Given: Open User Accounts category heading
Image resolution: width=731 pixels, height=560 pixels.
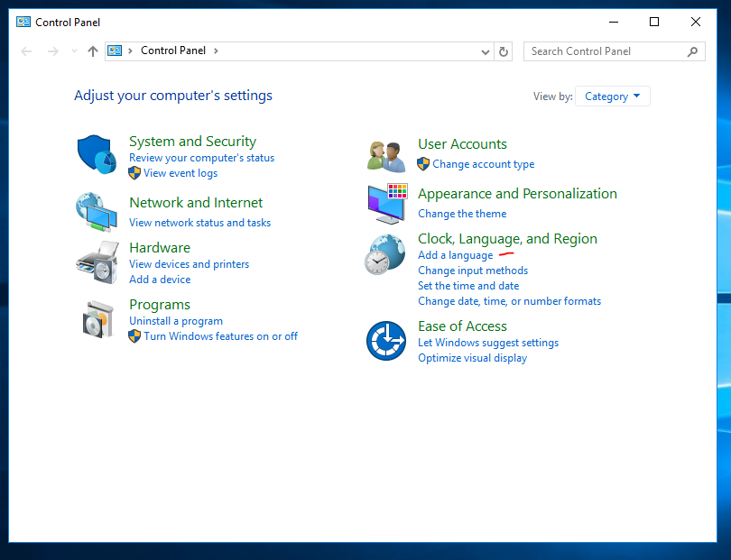Looking at the screenshot, I should tap(462, 144).
